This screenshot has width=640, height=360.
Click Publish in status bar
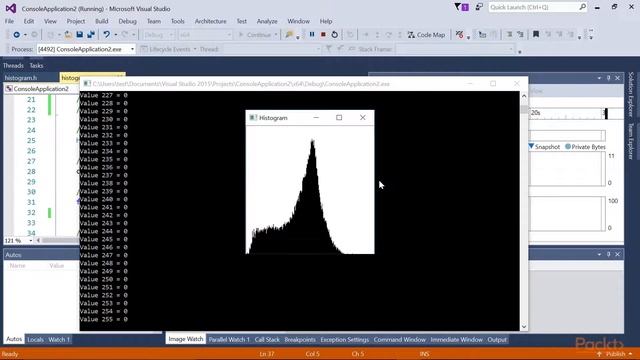tap(615, 354)
